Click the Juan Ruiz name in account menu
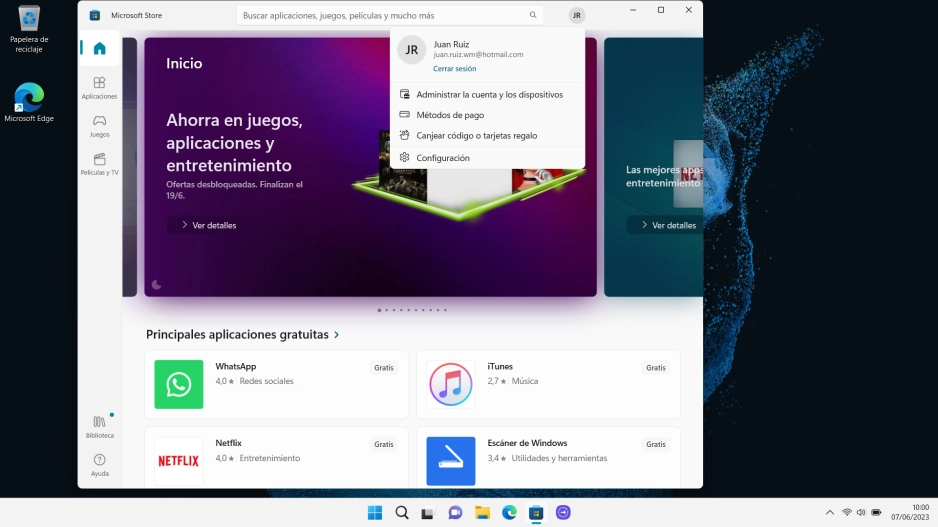The image size is (938, 527). point(451,44)
